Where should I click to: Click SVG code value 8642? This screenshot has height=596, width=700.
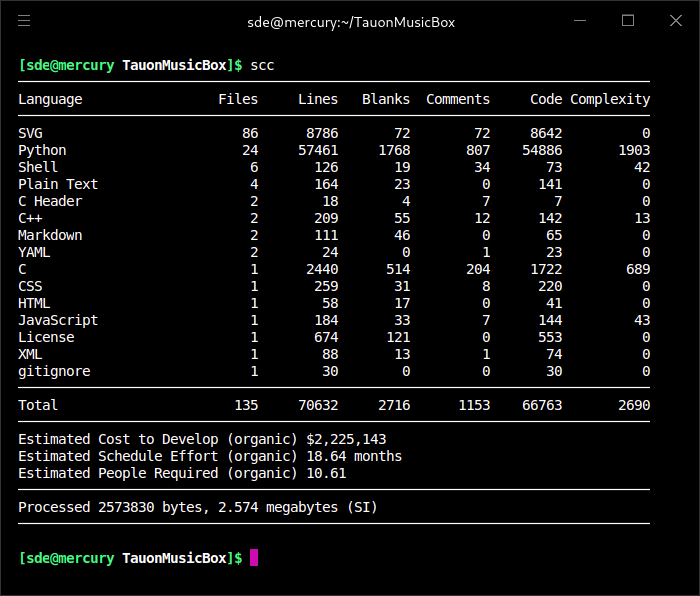pyautogui.click(x=546, y=133)
